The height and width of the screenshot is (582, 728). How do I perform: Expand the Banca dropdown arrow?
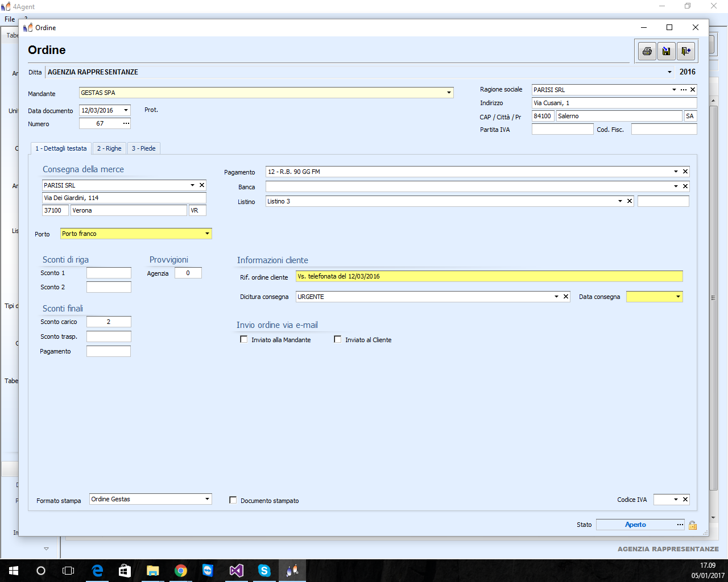pos(676,186)
